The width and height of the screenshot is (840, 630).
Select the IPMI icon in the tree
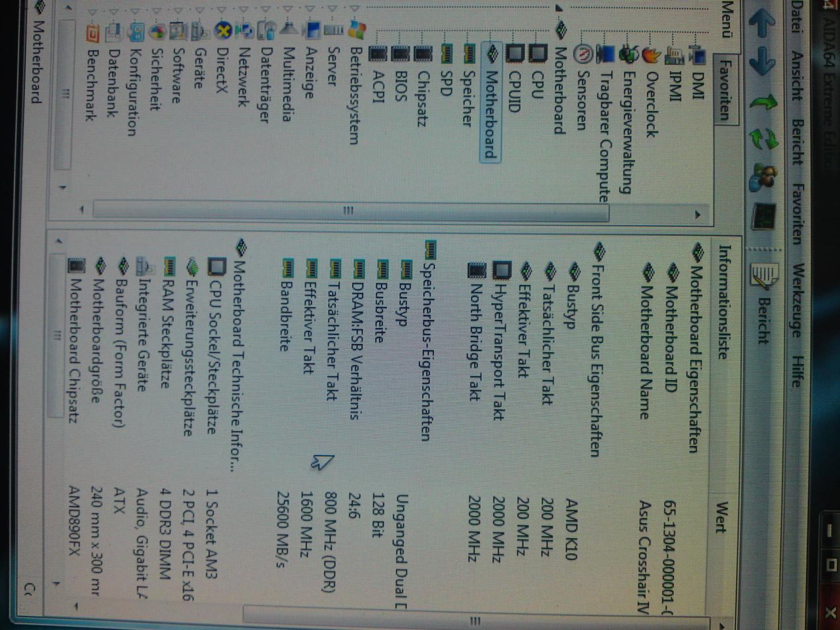(x=673, y=54)
